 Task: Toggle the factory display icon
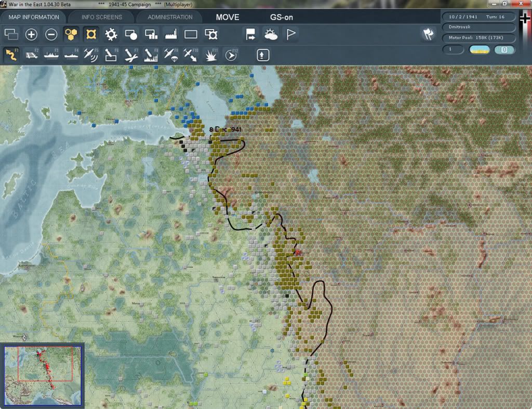tap(171, 34)
